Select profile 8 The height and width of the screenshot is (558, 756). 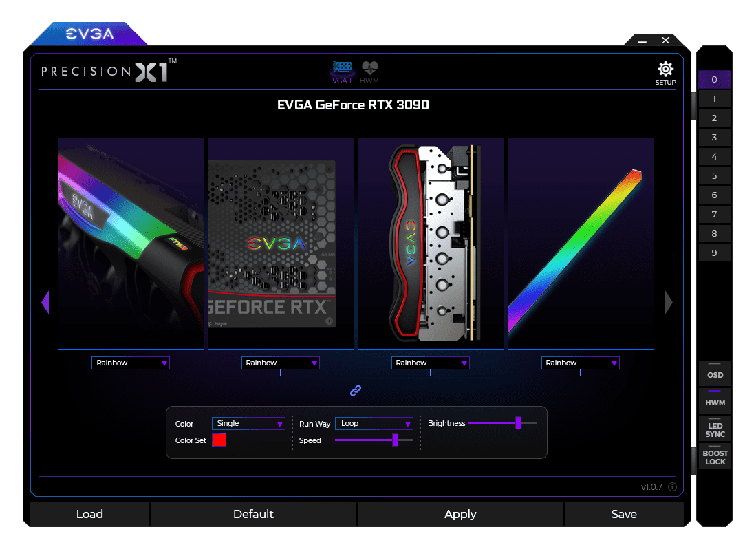click(714, 234)
